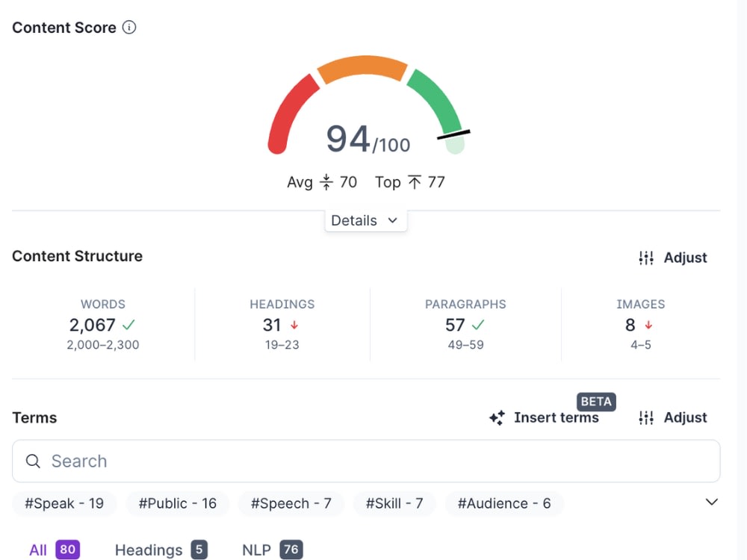Click the red arrow beside headings count
The height and width of the screenshot is (560, 747).
click(294, 326)
